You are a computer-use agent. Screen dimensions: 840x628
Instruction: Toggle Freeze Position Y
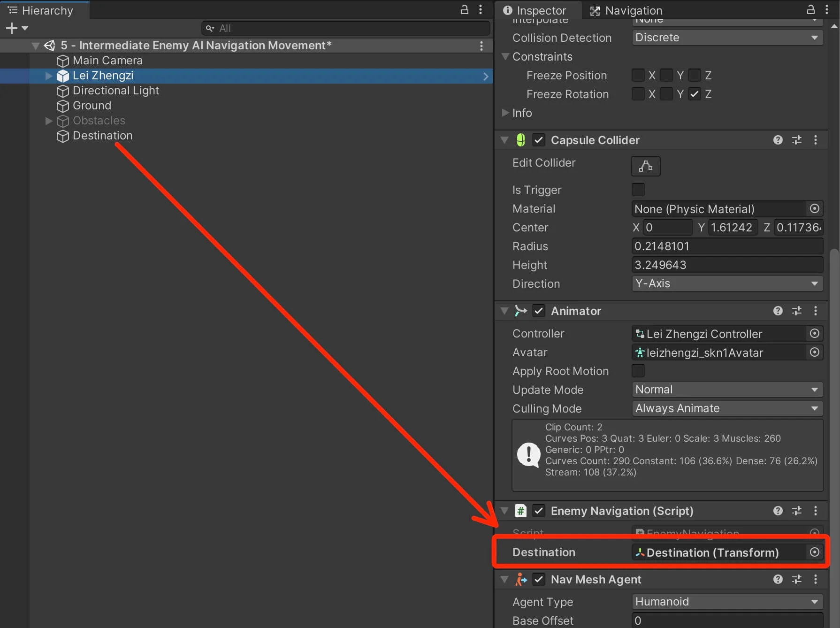(666, 75)
